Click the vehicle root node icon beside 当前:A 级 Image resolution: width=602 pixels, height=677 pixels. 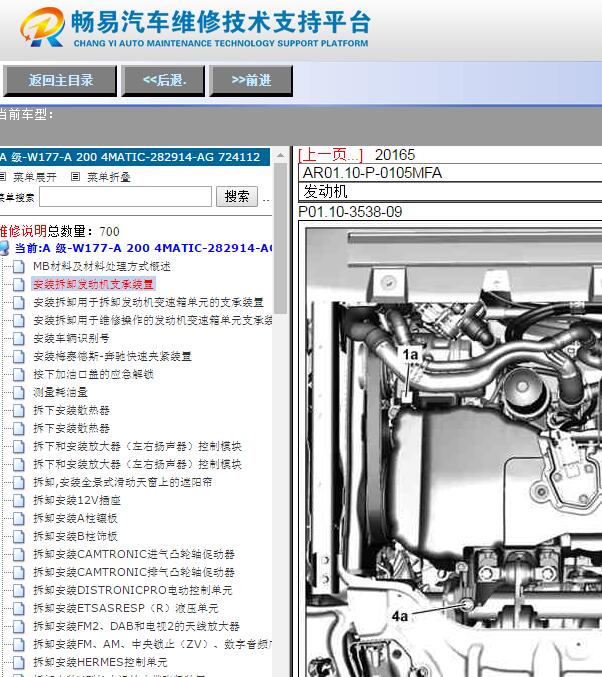(4, 248)
